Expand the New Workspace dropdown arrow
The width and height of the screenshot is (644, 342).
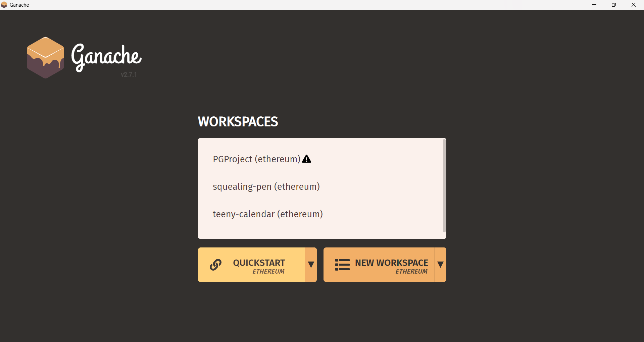[x=440, y=265]
